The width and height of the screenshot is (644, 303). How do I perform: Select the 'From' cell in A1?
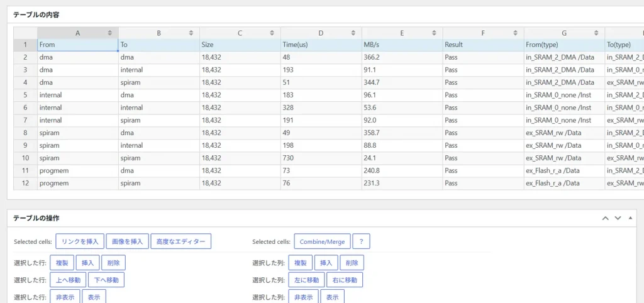(x=78, y=45)
